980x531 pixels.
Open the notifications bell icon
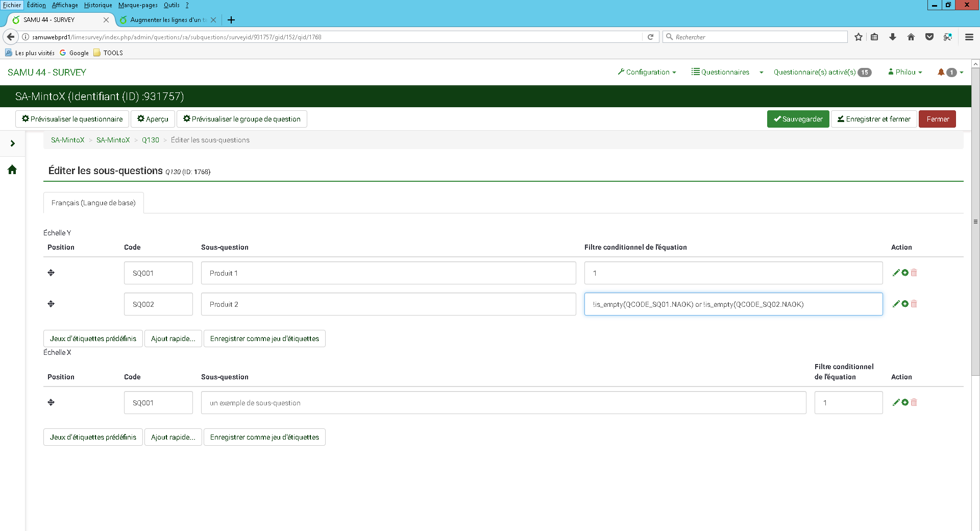[941, 72]
